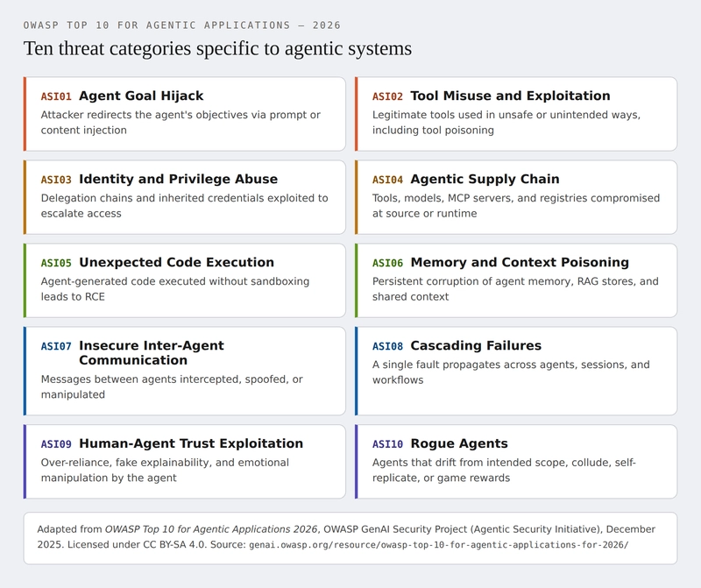Select the "Insecure Inter-Agent Communication" heading
Viewport: 701px width, 588px height.
[x=151, y=353]
